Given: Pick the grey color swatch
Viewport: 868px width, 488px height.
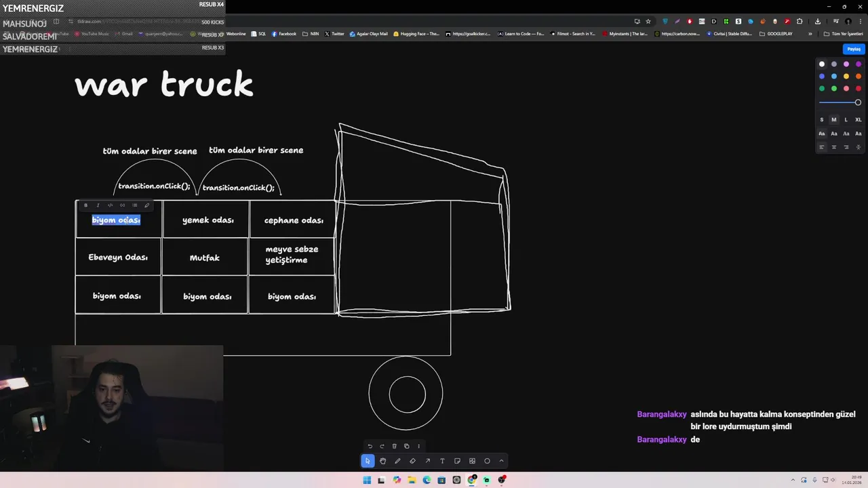Looking at the screenshot, I should (834, 64).
